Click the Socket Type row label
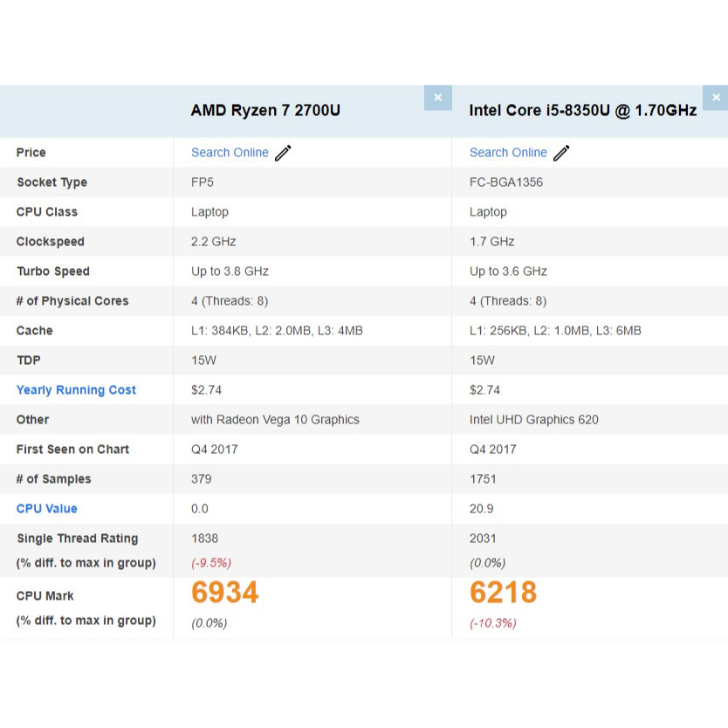The image size is (728, 728). pos(52,182)
